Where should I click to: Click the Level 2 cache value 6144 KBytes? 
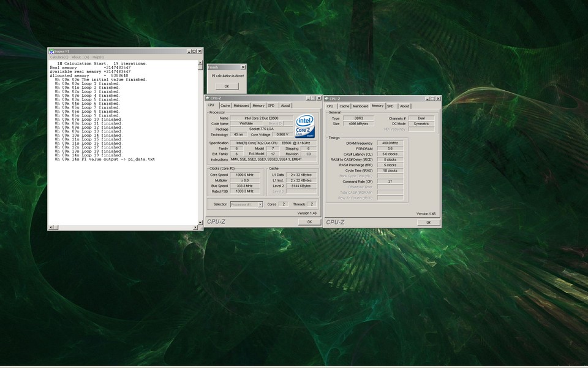(x=301, y=186)
